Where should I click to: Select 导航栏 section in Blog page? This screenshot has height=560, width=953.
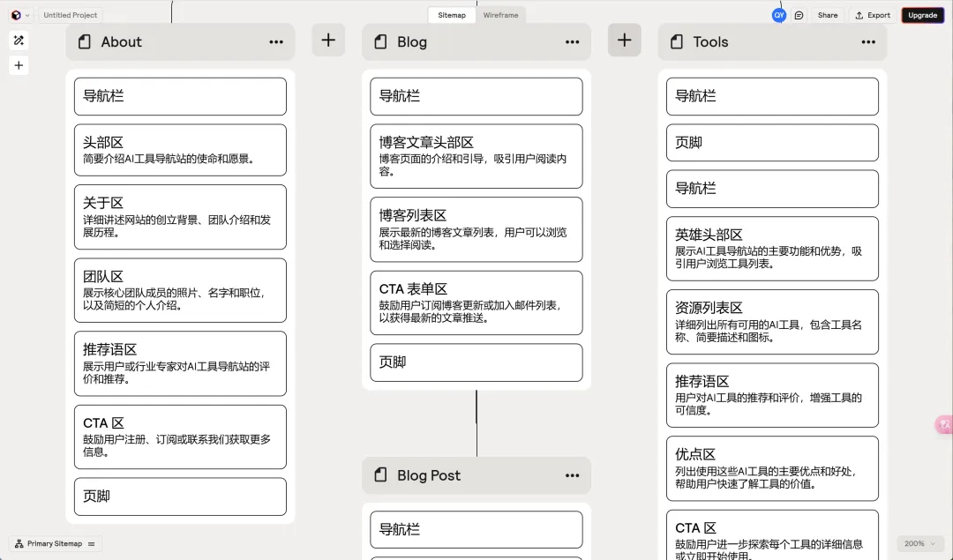[x=476, y=97]
